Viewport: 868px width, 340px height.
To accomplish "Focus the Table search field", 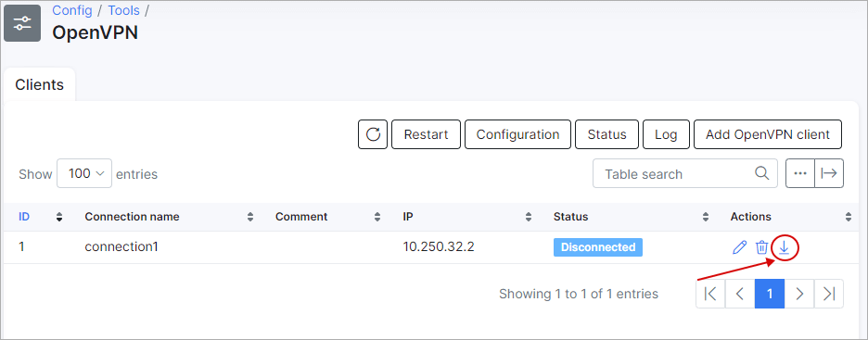I will (684, 173).
